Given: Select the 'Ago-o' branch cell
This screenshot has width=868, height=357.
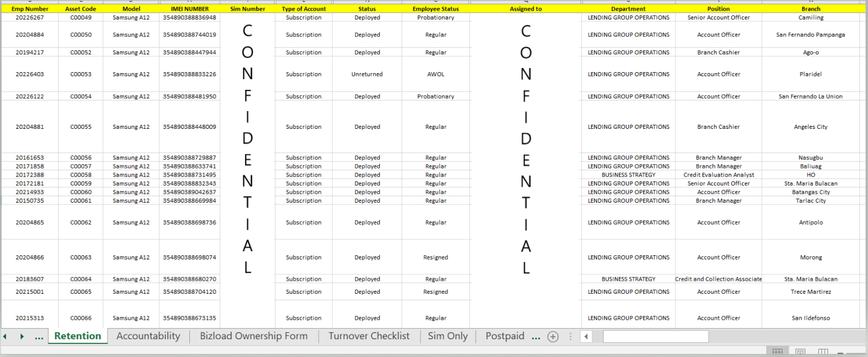Looking at the screenshot, I should coord(811,53).
